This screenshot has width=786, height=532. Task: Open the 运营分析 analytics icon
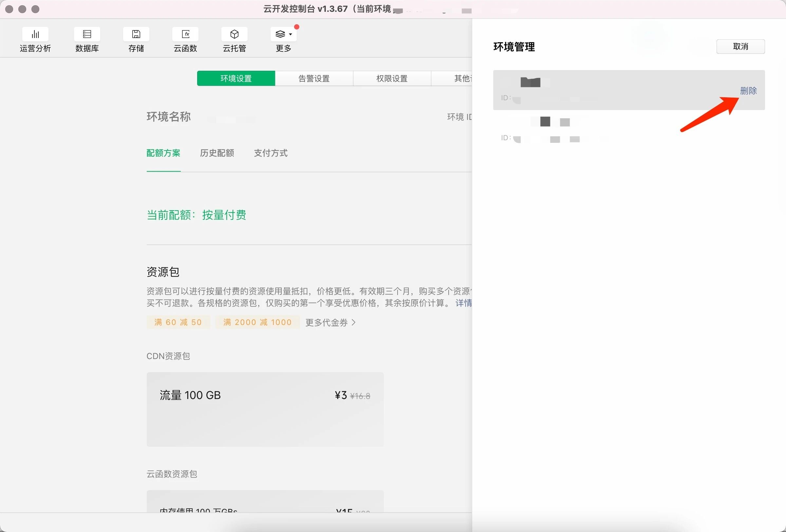(35, 34)
